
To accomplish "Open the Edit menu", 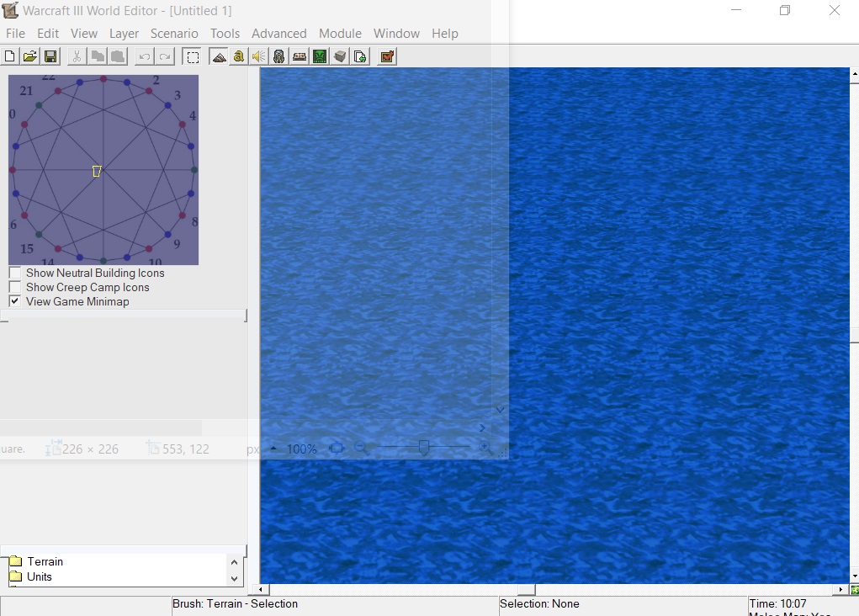I will (48, 34).
